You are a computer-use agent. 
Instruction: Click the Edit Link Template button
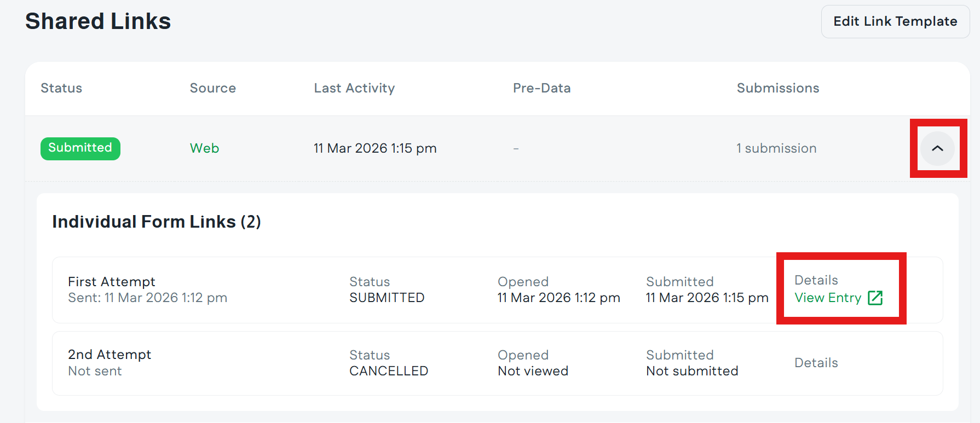(895, 21)
